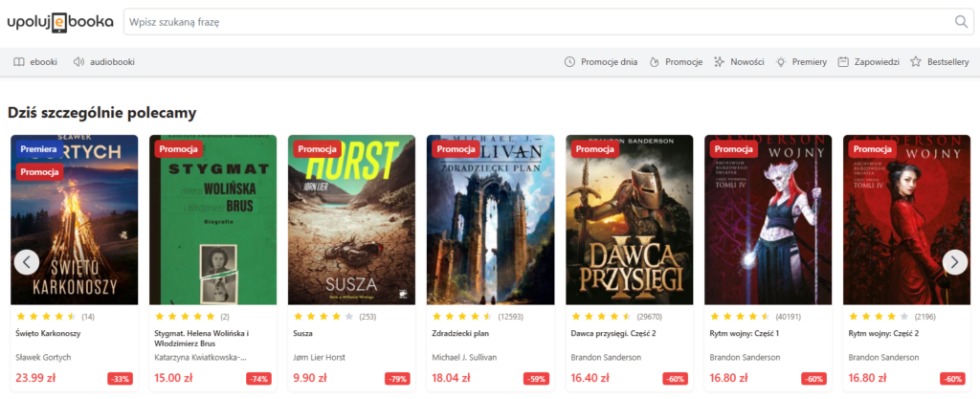Image resolution: width=980 pixels, height=399 pixels.
Task: Open the Rytm wojny Część 2 cover
Action: 907,220
